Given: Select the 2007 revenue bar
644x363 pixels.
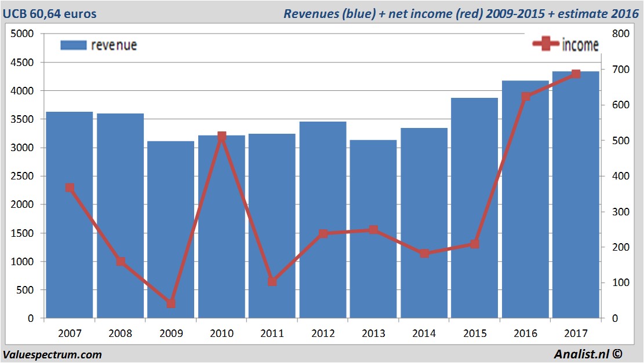Looking at the screenshot, I should (x=70, y=215).
